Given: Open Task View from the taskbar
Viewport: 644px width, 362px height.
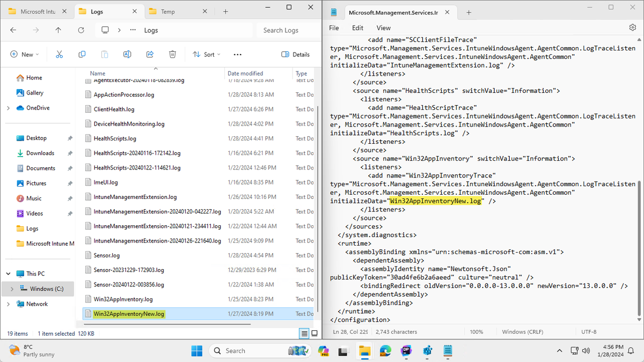Looking at the screenshot, I should pyautogui.click(x=344, y=351).
